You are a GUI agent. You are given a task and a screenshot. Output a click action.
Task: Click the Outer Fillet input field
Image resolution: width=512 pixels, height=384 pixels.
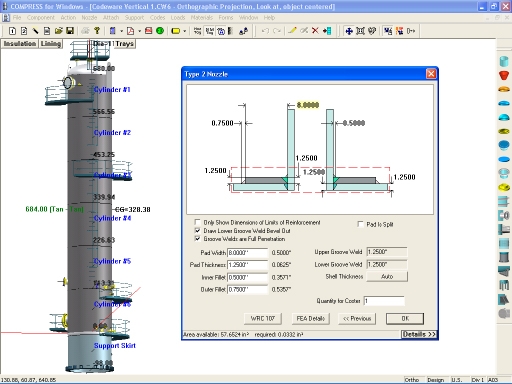(247, 289)
